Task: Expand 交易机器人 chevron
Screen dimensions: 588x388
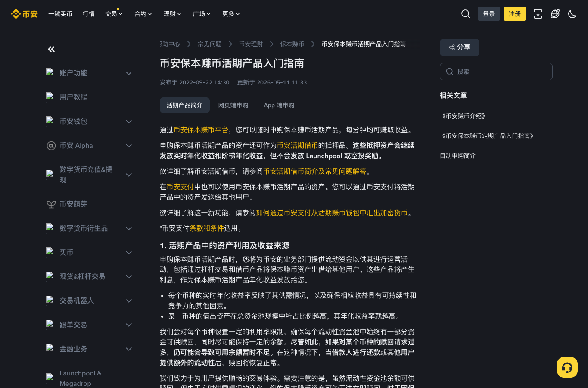Action: pyautogui.click(x=129, y=301)
